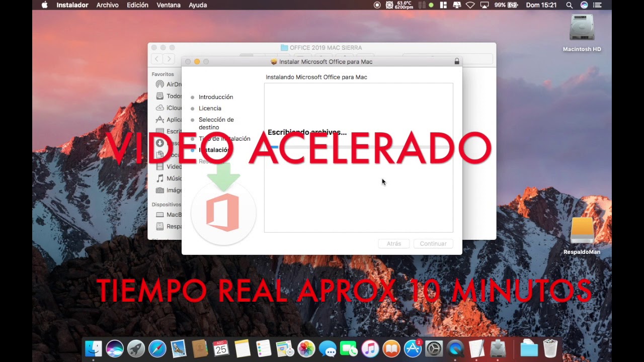
Task: Open Macintosh HD desktop drive
Action: coord(582,33)
